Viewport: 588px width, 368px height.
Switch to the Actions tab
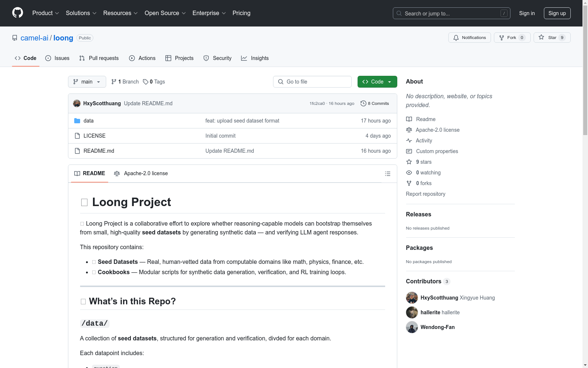tap(142, 58)
